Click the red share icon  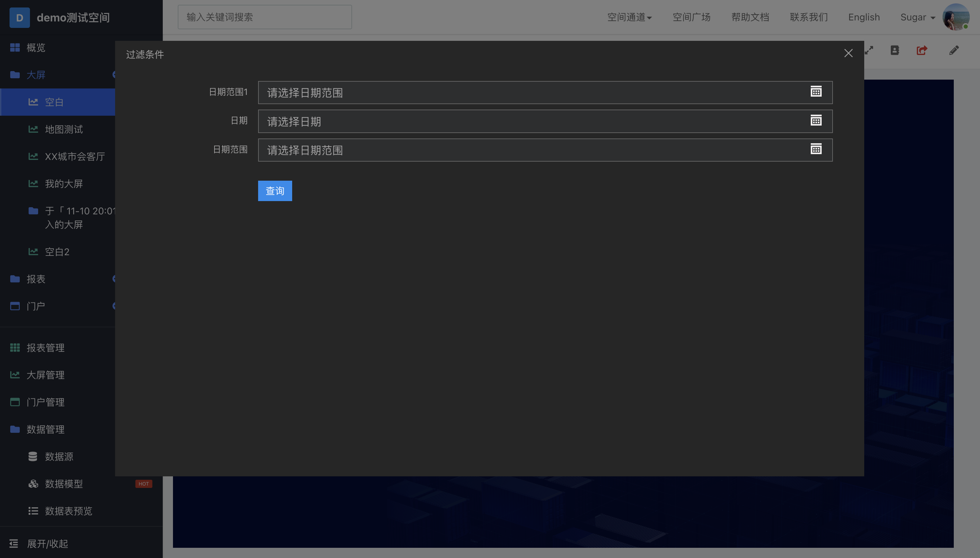tap(922, 50)
